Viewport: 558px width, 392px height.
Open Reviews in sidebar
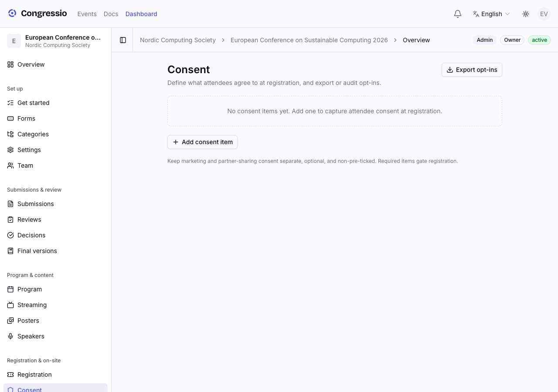pyautogui.click(x=55, y=220)
